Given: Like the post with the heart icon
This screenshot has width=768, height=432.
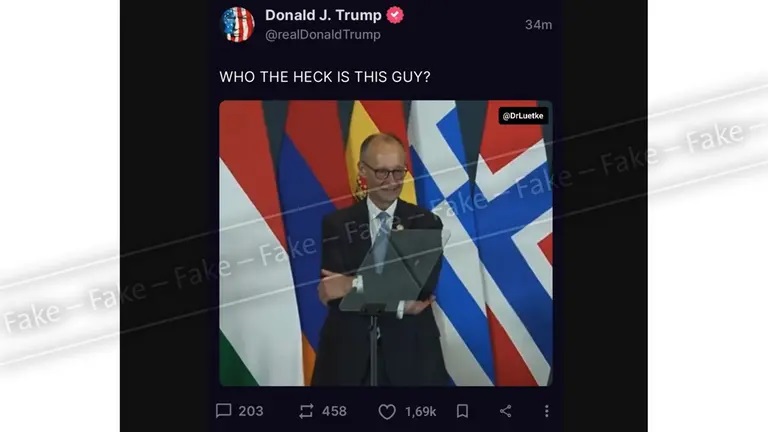Looking at the screenshot, I should click(x=387, y=411).
